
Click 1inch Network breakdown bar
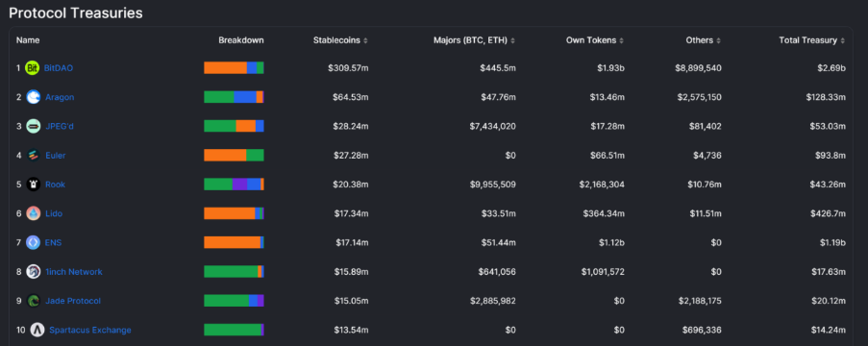(x=234, y=272)
